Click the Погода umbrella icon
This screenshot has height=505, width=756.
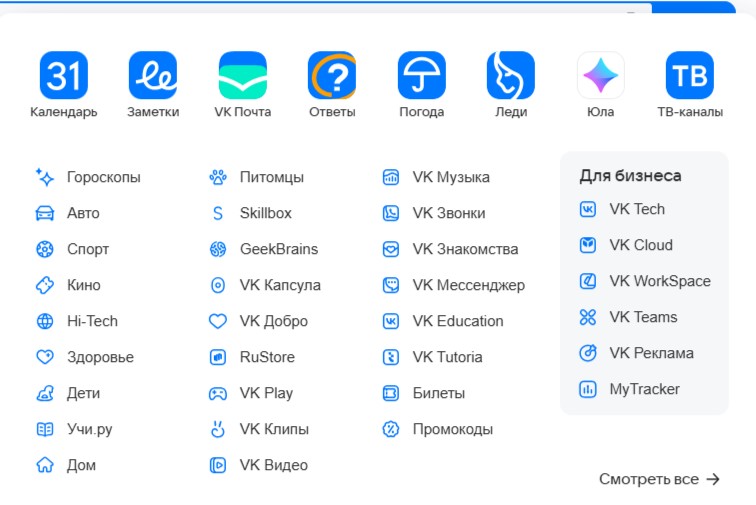pos(421,75)
